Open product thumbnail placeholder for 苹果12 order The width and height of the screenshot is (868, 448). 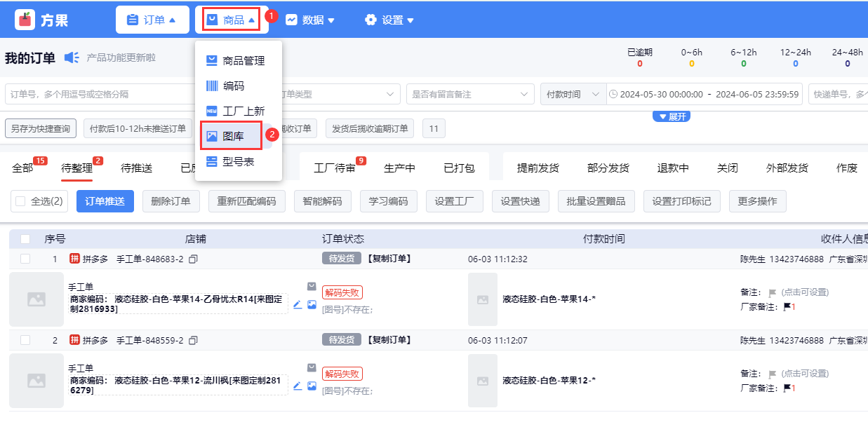[x=36, y=381]
